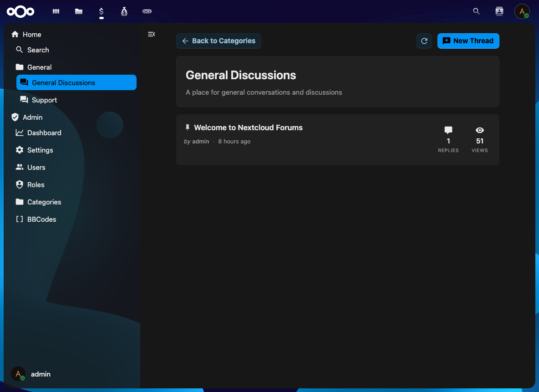Open the money bag app icon
The image size is (539, 392).
124,11
